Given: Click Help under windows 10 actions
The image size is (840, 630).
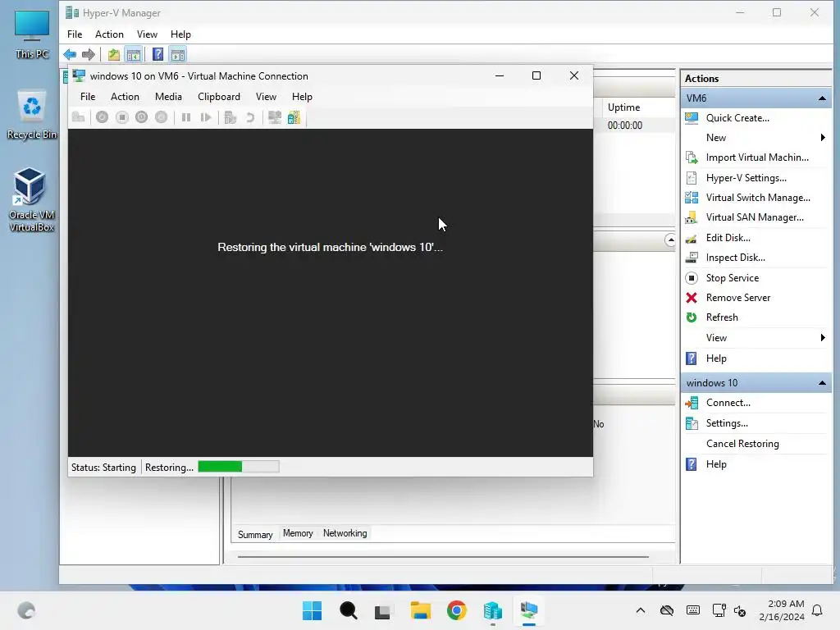Looking at the screenshot, I should click(715, 464).
